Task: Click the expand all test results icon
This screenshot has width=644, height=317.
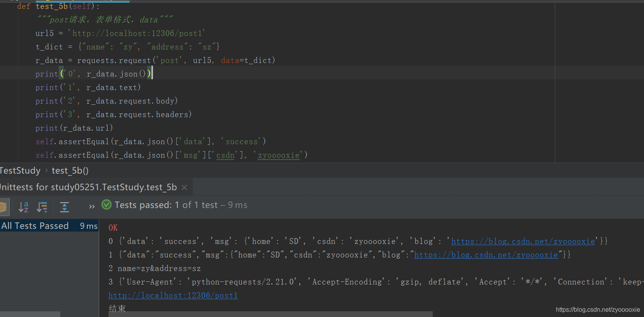Action: coord(65,207)
